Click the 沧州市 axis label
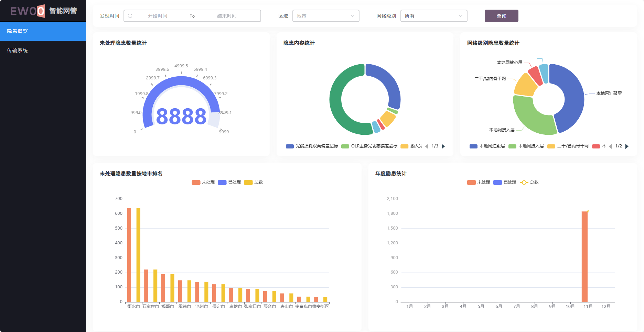This screenshot has height=332, width=644. 202,307
